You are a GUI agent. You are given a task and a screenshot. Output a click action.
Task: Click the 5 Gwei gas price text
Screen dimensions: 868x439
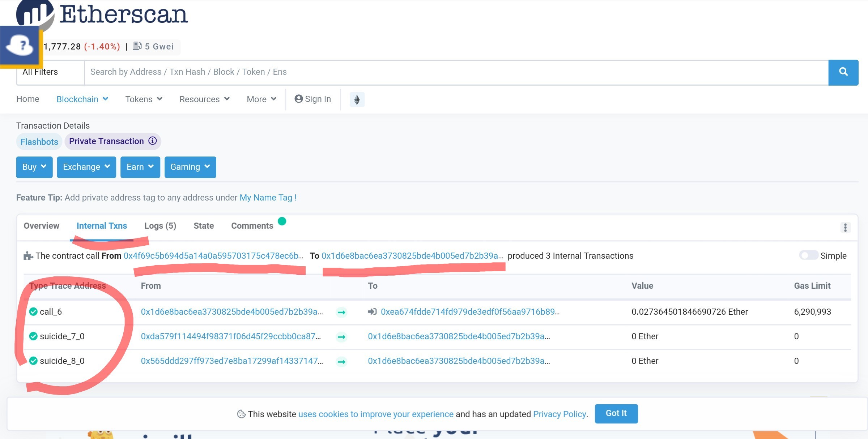[159, 47]
